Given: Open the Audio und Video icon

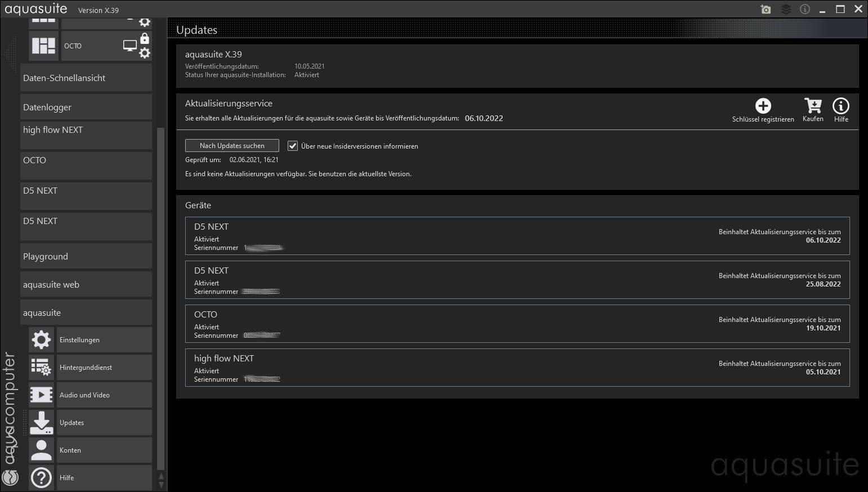Looking at the screenshot, I should click(x=41, y=395).
